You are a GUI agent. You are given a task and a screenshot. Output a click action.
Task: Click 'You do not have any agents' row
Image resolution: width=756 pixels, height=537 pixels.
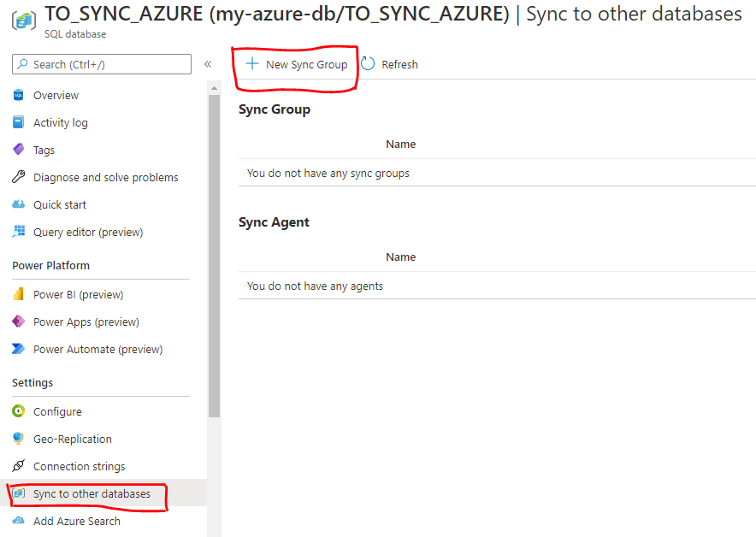(x=497, y=286)
